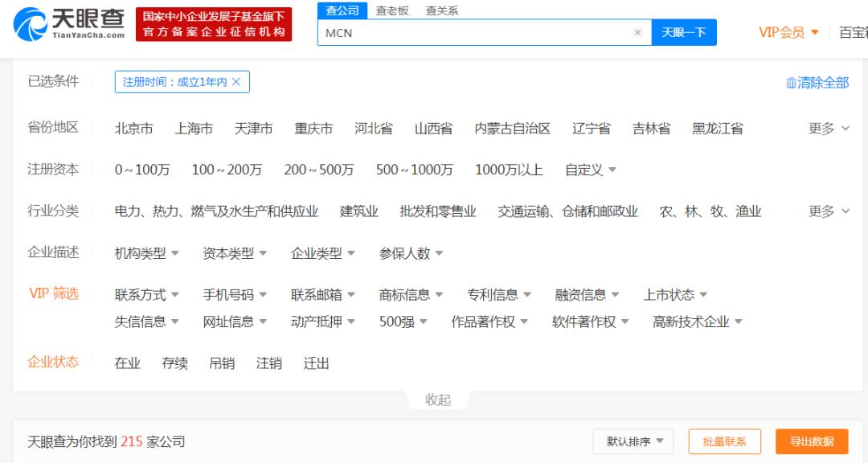The width and height of the screenshot is (868, 463).
Task: Open 500强 filter dropdown
Action: (403, 322)
